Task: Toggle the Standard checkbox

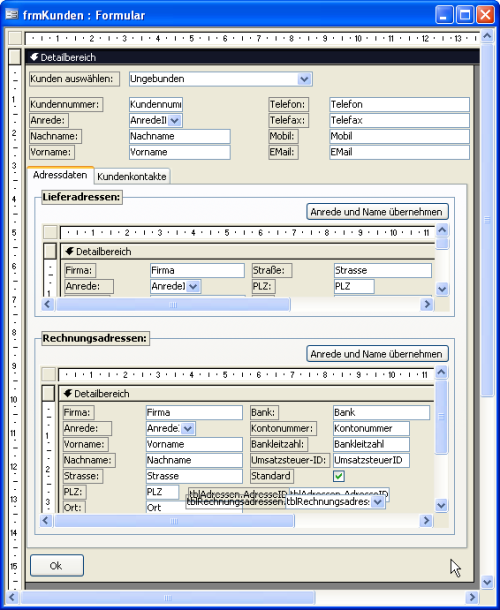Action: click(339, 476)
